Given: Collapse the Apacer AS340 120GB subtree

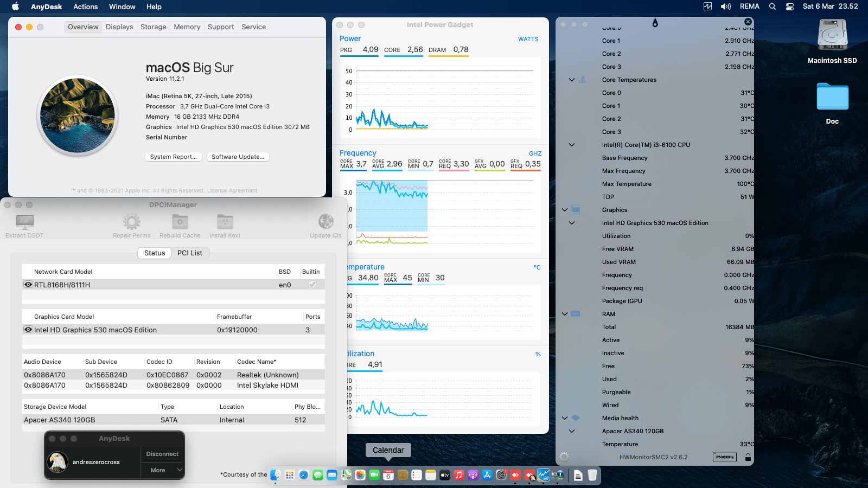Looking at the screenshot, I should (571, 431).
